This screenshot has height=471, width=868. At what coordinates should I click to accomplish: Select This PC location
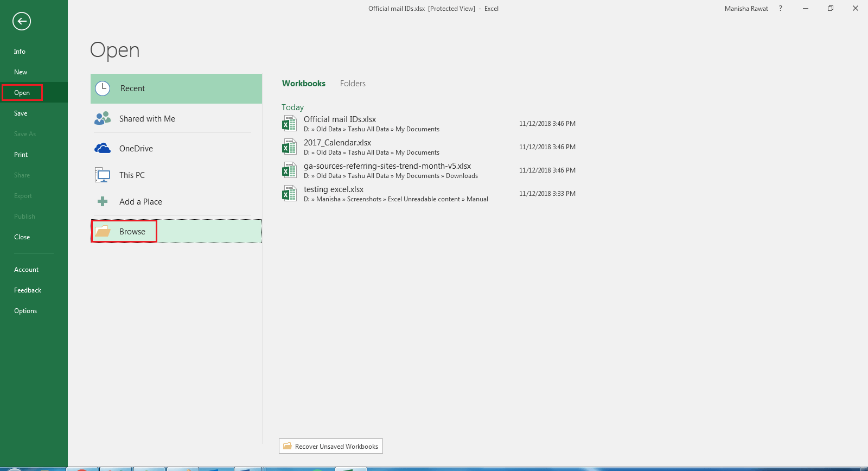pos(176,175)
